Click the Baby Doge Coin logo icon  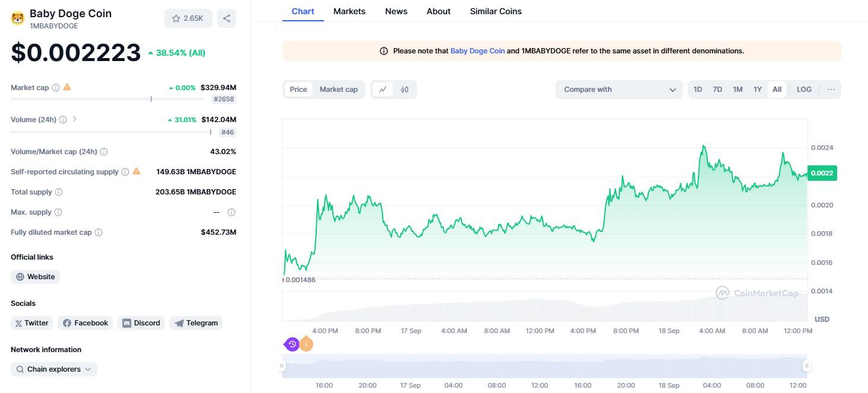[x=18, y=18]
